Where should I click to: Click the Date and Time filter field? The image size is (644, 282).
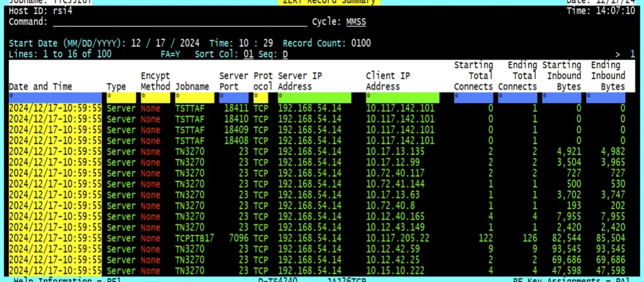tap(55, 97)
